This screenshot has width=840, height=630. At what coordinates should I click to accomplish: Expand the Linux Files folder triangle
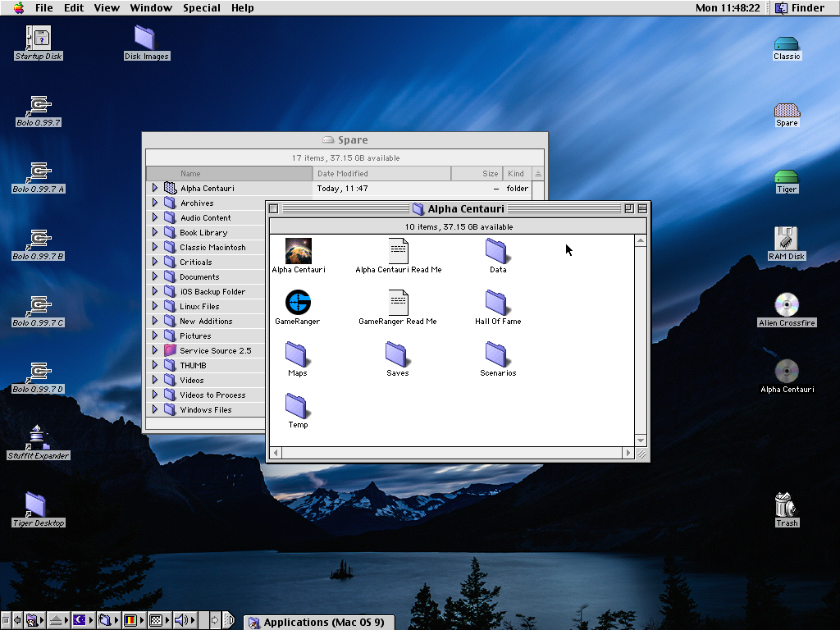click(x=154, y=307)
